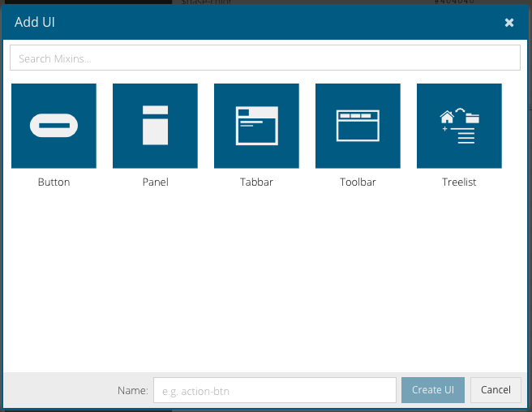Pick the Toolbar mixin icon

tap(358, 126)
